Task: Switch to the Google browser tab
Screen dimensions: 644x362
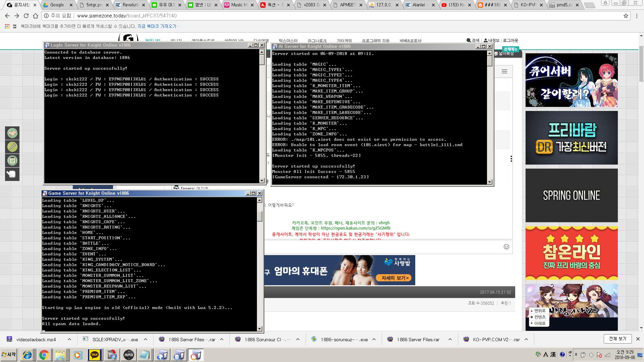Action: pyautogui.click(x=57, y=5)
